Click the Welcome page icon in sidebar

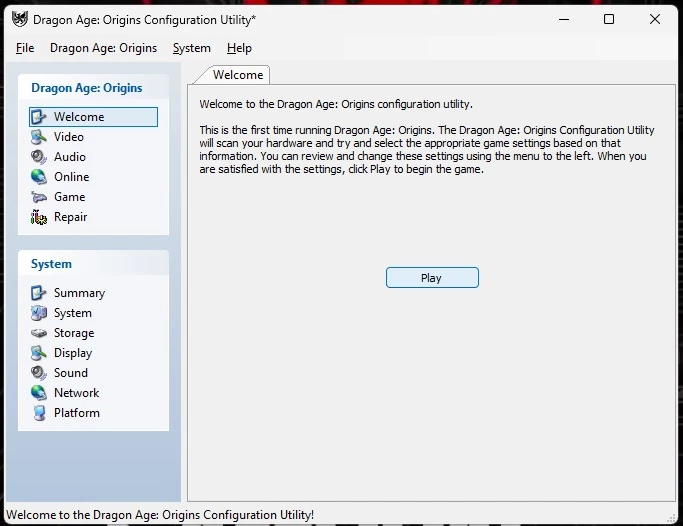tap(38, 117)
